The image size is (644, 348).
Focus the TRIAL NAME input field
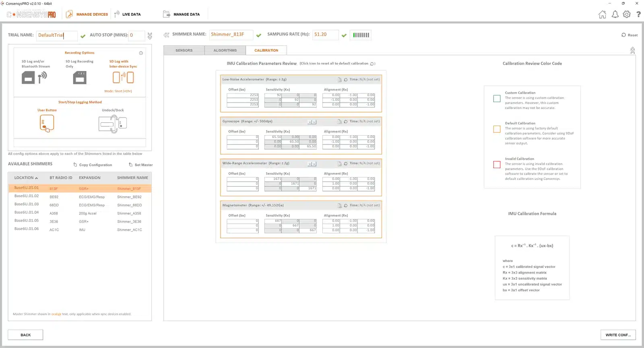(x=57, y=35)
